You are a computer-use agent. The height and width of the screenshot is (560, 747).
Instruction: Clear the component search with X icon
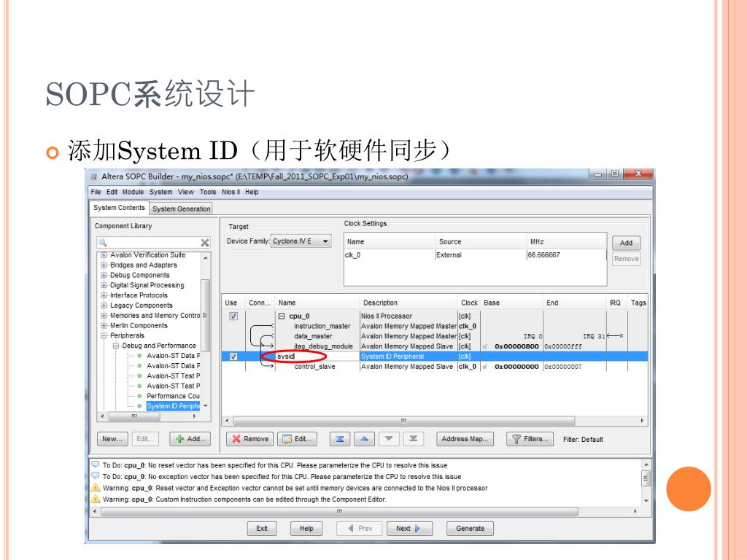pyautogui.click(x=205, y=242)
